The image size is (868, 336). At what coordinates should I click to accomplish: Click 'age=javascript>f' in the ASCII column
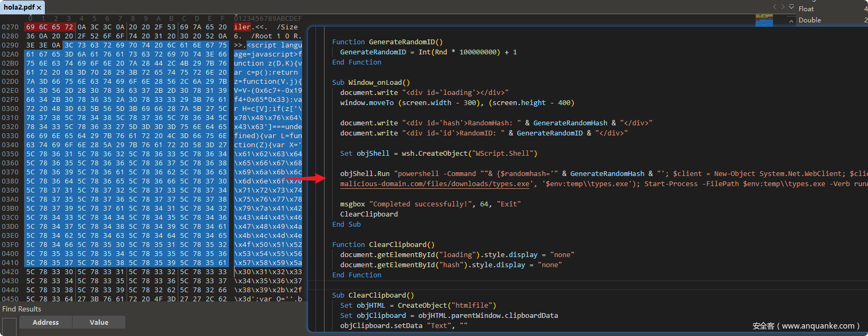(x=268, y=54)
